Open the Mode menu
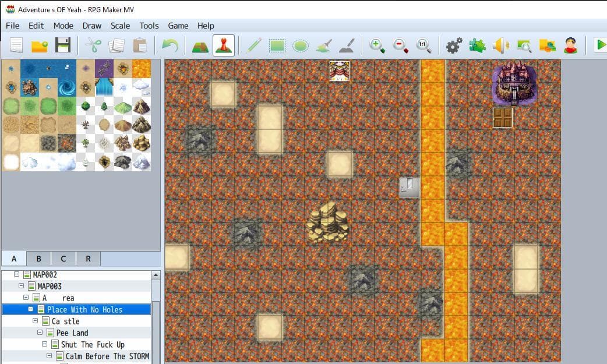The width and height of the screenshot is (607, 364). point(63,26)
